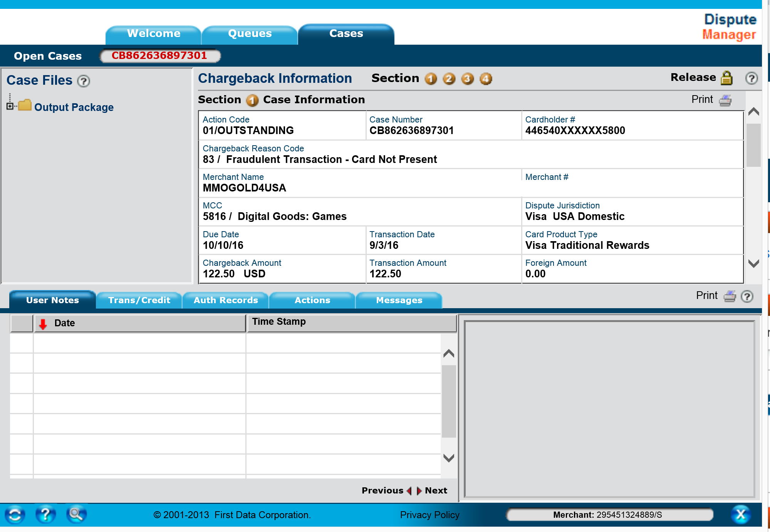Click Case Number value CB862636897301
This screenshot has width=770, height=532.
click(412, 131)
